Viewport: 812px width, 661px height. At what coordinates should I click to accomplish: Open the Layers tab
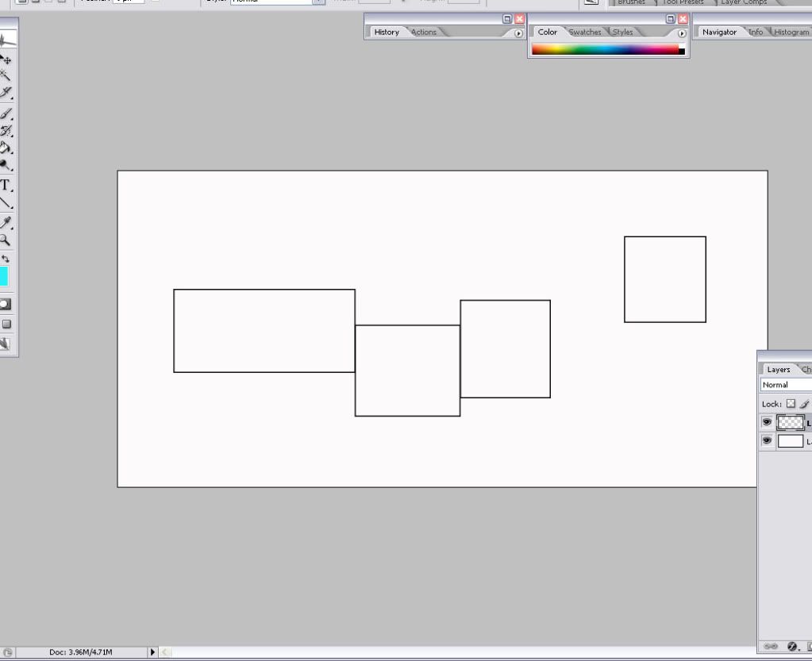(779, 370)
